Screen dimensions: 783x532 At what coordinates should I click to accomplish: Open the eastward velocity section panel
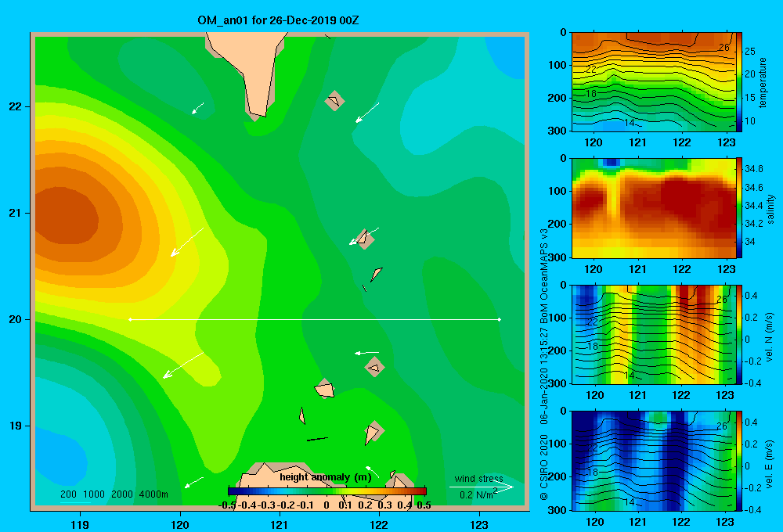pos(653,461)
